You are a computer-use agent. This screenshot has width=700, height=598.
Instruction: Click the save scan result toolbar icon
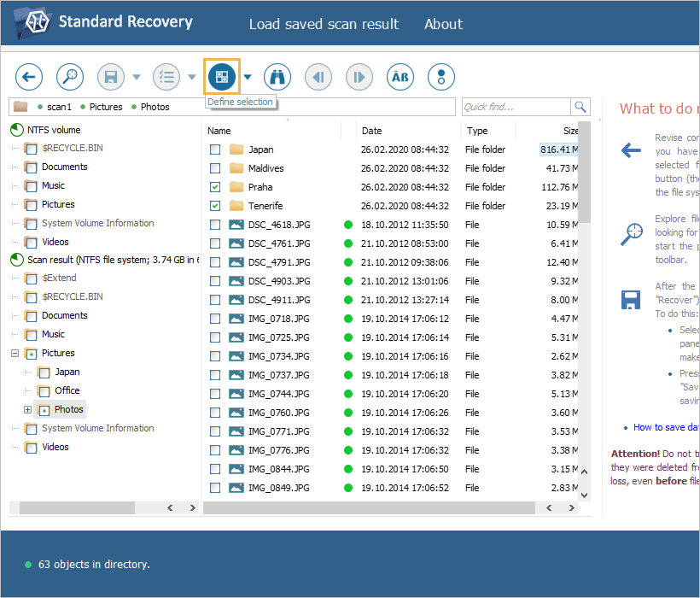[110, 77]
